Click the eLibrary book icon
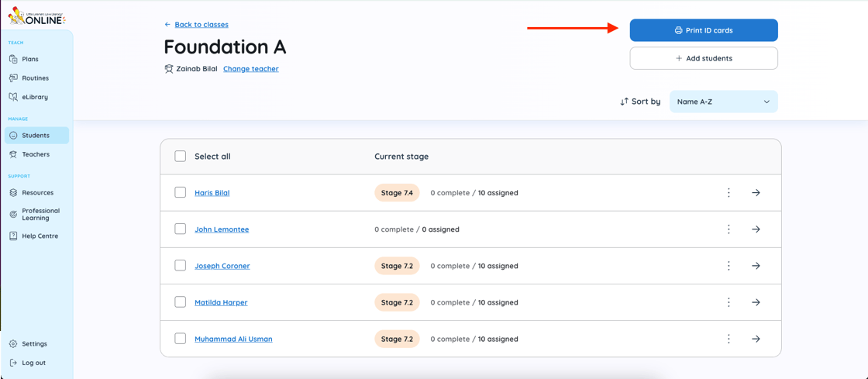Screen dimensions: 868x379 [13, 97]
